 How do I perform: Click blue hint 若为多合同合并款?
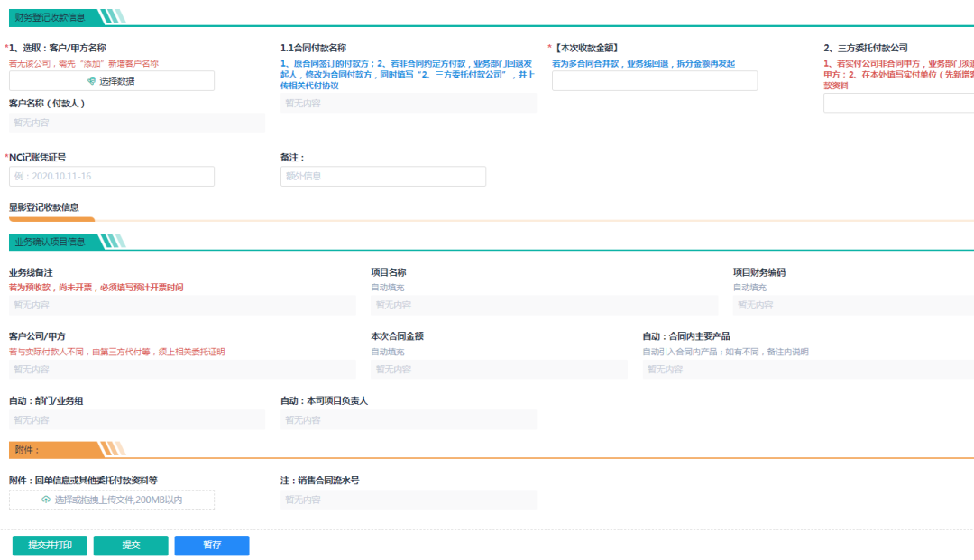(x=644, y=63)
